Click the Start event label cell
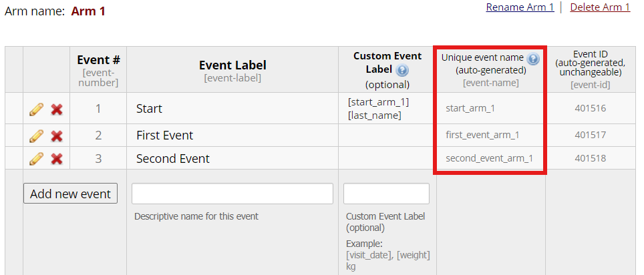This screenshot has height=275, width=644. pos(150,109)
